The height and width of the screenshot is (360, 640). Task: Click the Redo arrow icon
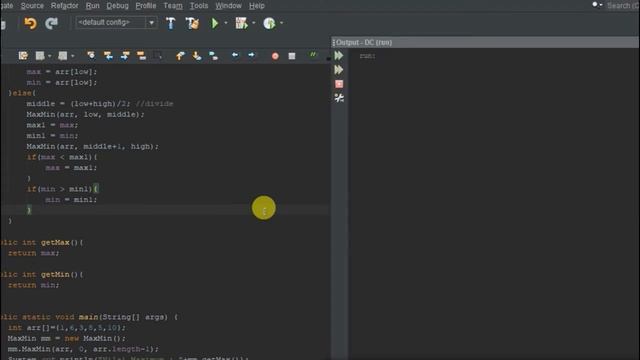[x=51, y=23]
